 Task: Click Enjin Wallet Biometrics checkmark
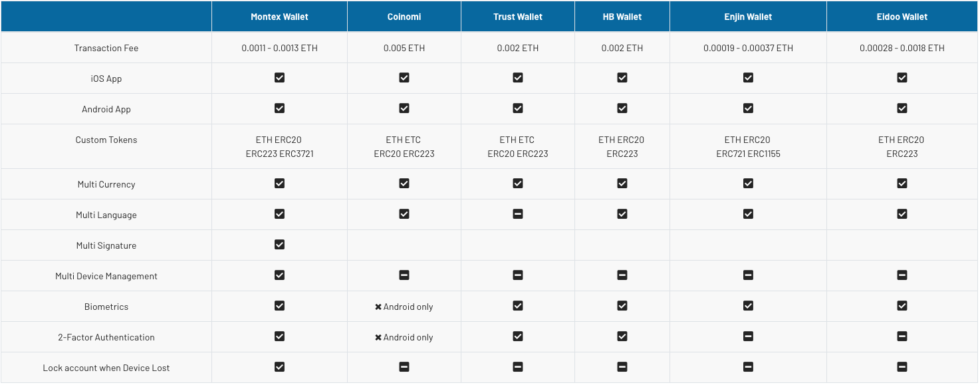748,306
